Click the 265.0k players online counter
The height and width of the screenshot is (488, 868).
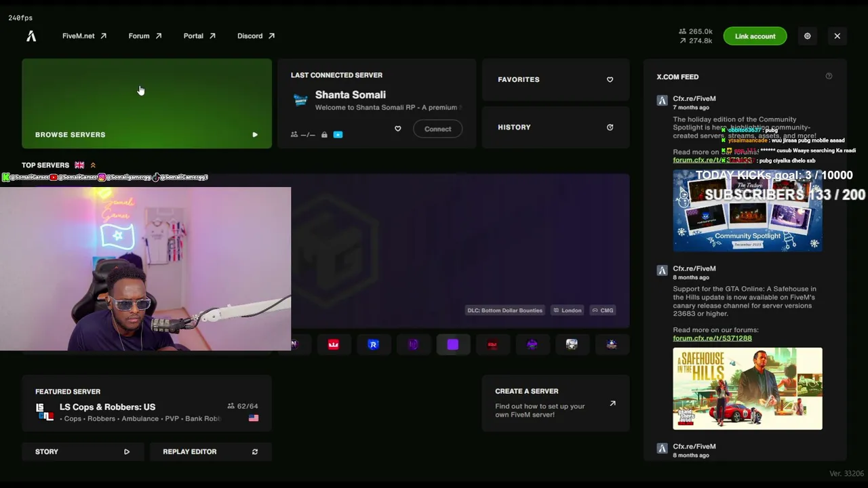coord(696,32)
